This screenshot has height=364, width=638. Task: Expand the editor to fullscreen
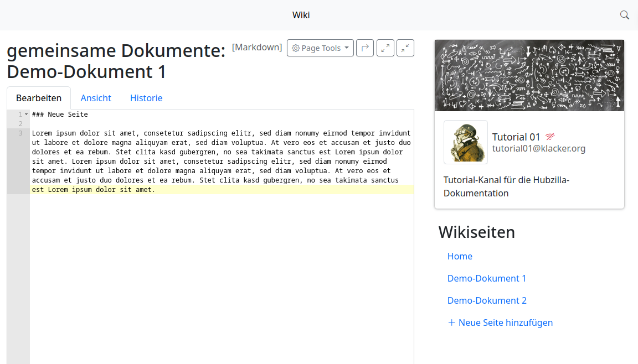pyautogui.click(x=385, y=48)
